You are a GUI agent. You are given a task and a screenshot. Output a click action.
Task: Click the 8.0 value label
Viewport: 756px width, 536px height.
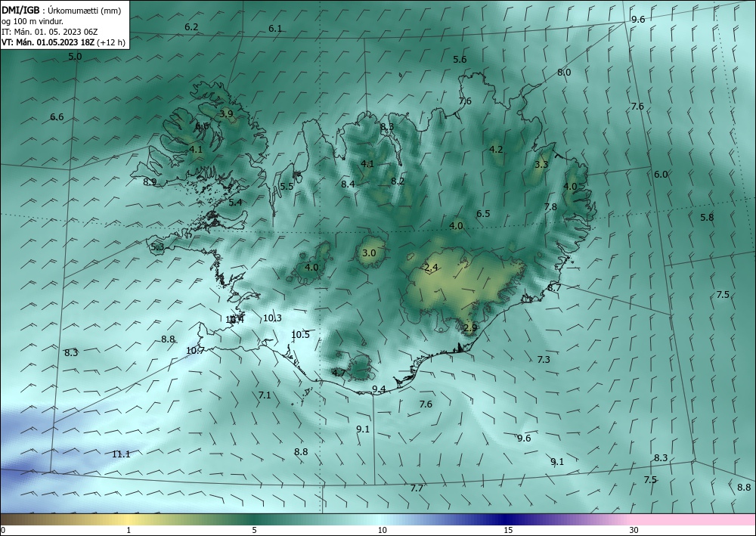coord(564,73)
